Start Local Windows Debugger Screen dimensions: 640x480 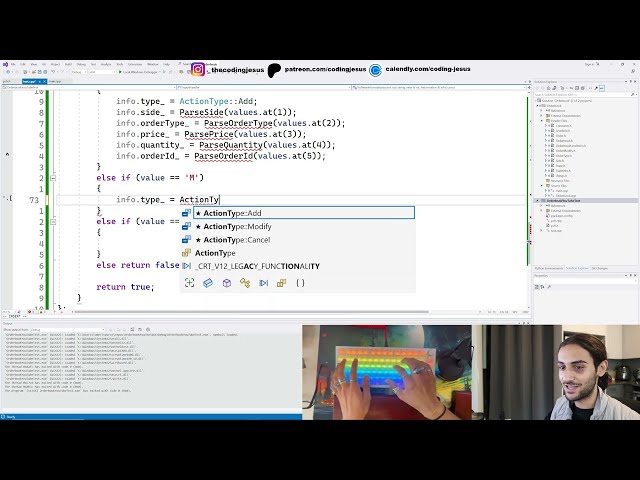click(x=138, y=72)
